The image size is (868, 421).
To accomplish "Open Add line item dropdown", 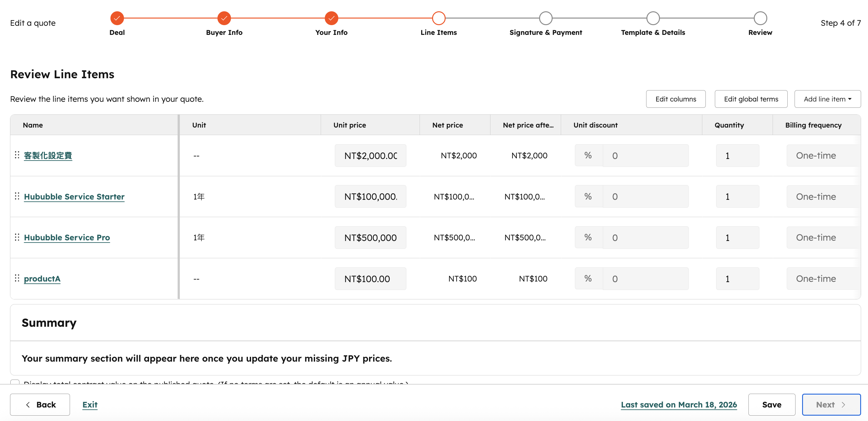I will [x=827, y=99].
